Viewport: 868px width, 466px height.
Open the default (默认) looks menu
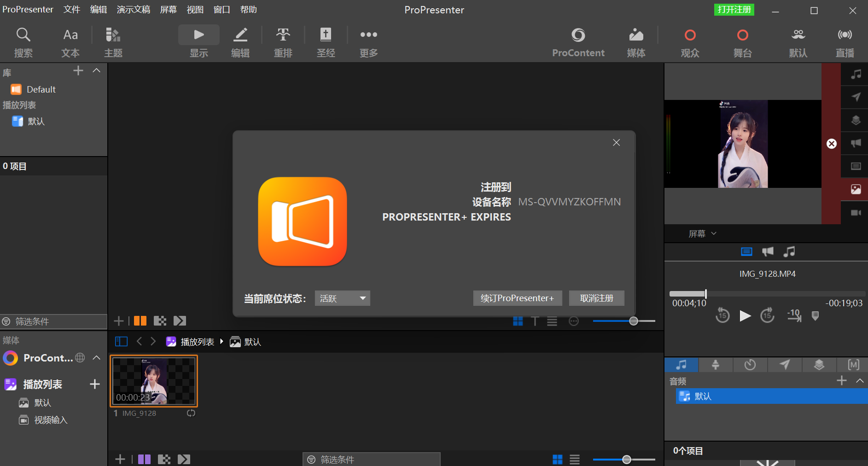tap(798, 42)
